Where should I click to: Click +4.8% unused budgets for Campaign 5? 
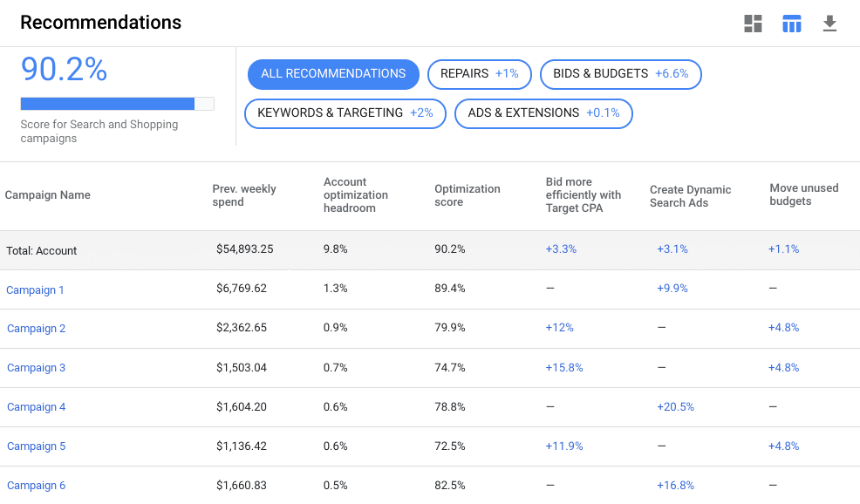click(x=783, y=446)
